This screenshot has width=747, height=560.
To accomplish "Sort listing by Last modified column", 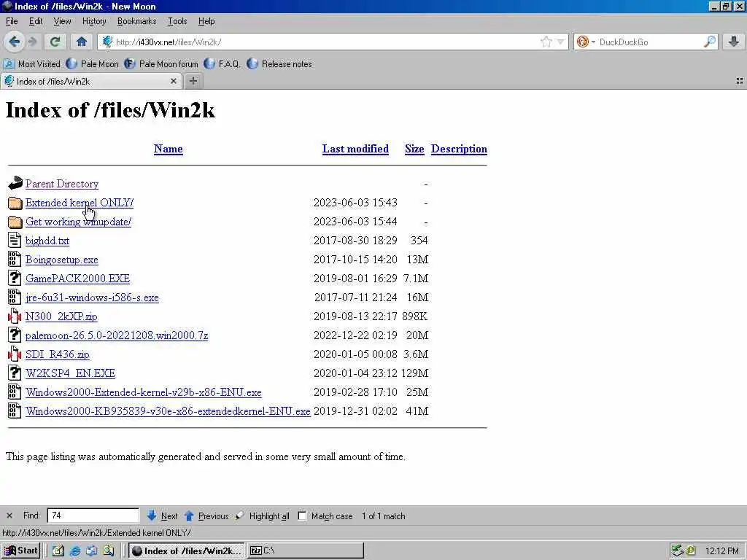I will (355, 149).
